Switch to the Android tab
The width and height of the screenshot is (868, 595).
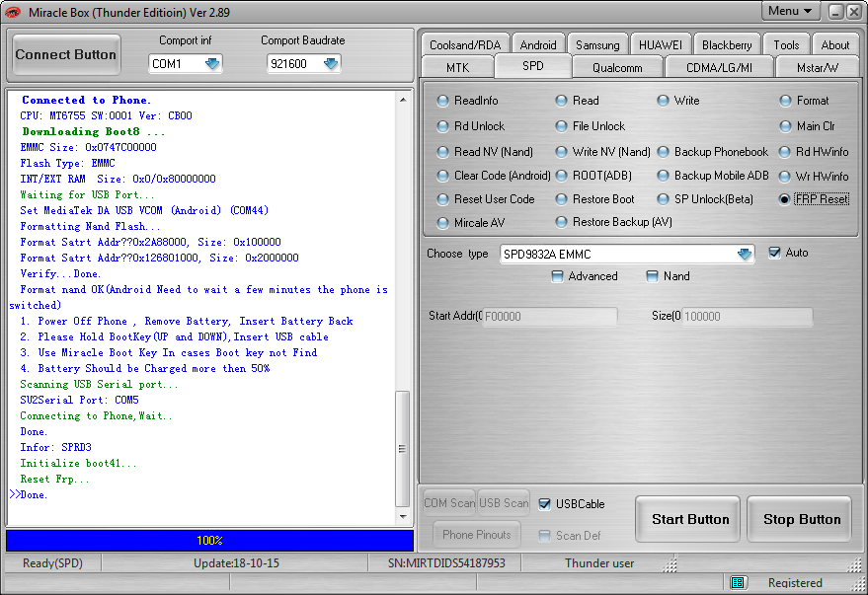coord(538,44)
